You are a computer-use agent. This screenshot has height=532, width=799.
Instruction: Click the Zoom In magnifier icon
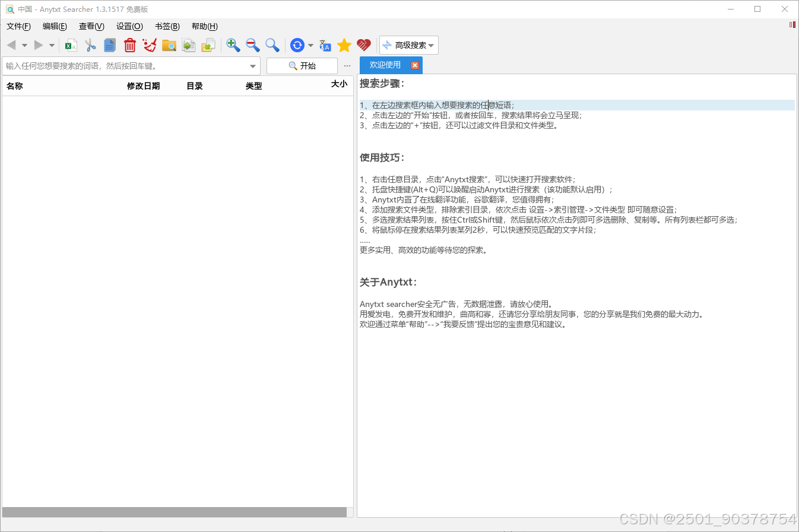click(233, 45)
